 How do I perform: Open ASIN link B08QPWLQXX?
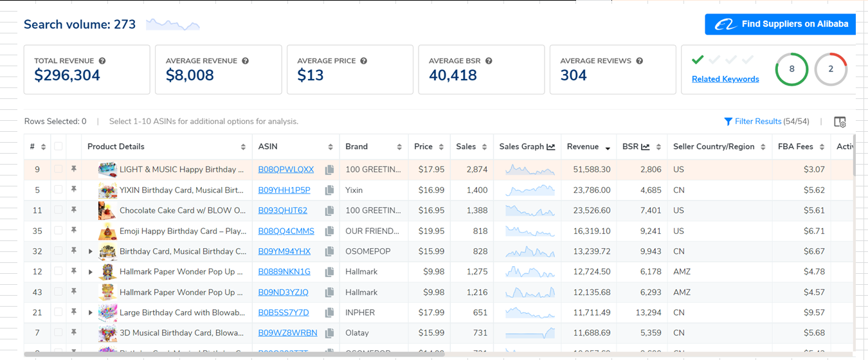(286, 170)
